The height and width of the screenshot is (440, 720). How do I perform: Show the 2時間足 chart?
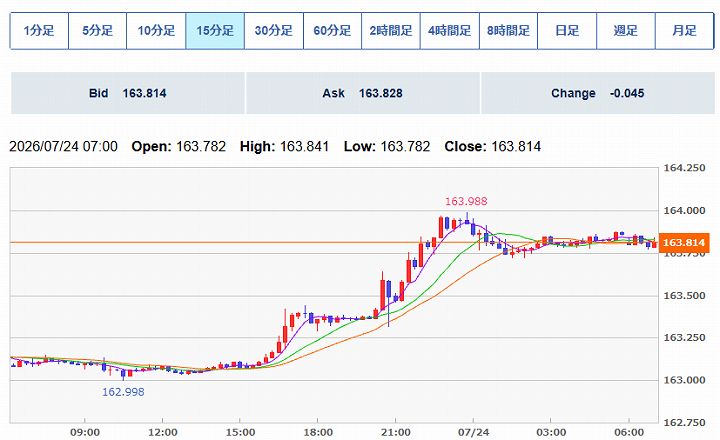[391, 31]
